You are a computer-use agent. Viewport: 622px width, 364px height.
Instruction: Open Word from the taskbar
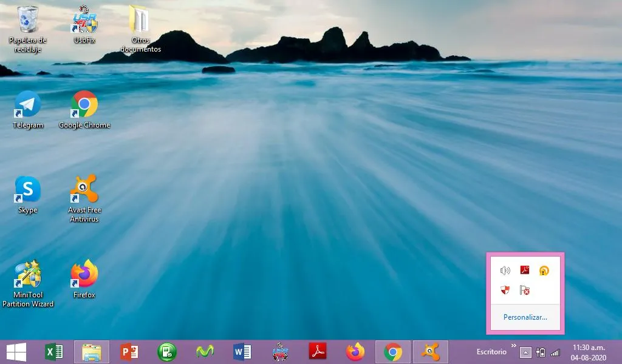[x=242, y=352]
